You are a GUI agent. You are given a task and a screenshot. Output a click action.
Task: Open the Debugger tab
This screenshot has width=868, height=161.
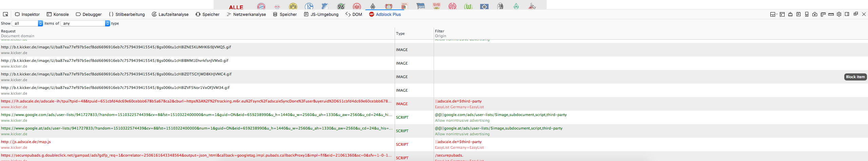[x=89, y=14]
